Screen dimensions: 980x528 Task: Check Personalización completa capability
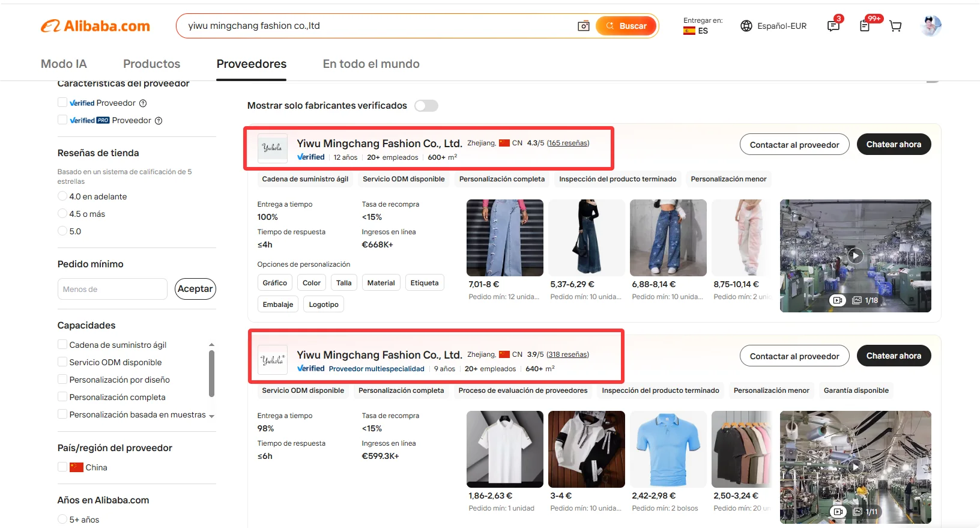[62, 397]
